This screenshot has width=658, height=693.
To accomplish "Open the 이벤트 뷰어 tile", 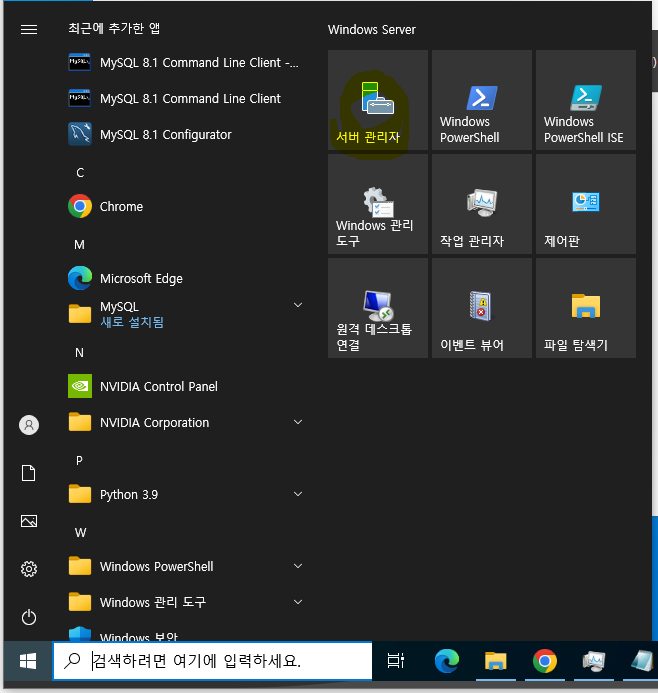I will tap(482, 308).
